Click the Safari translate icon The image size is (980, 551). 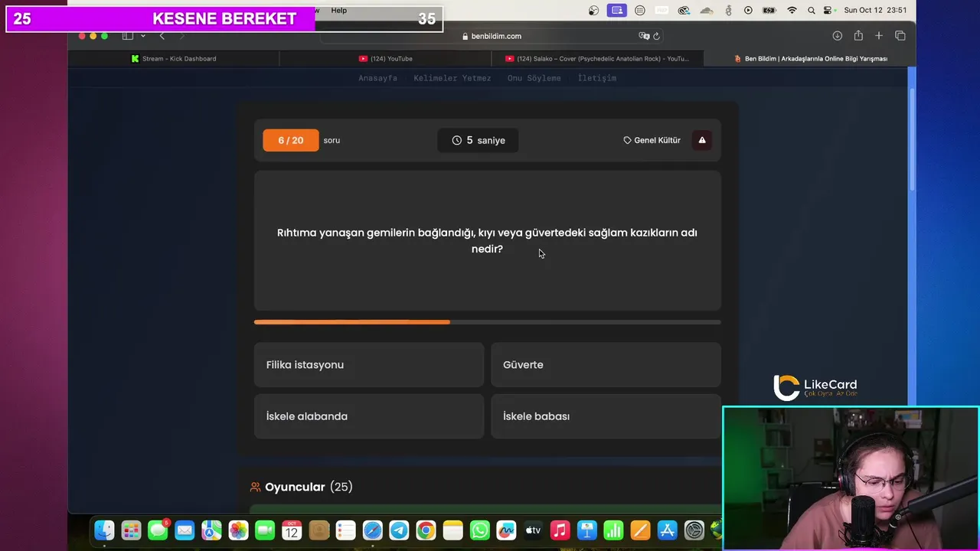(644, 36)
